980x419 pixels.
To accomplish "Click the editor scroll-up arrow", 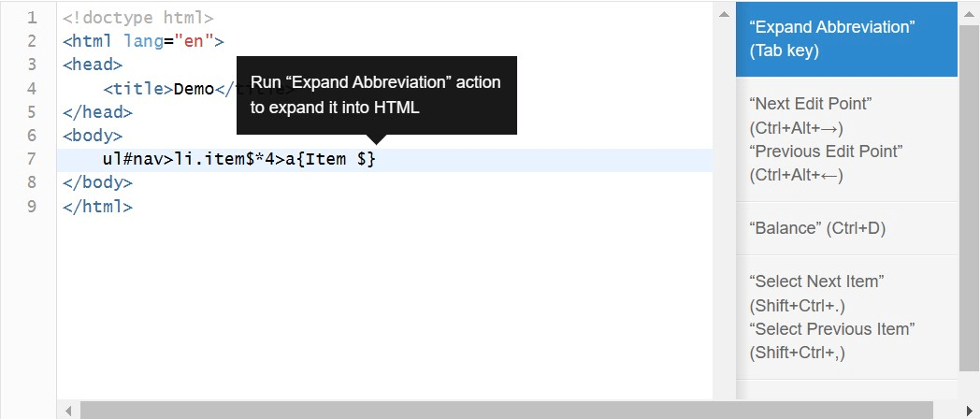I will coord(724,14).
